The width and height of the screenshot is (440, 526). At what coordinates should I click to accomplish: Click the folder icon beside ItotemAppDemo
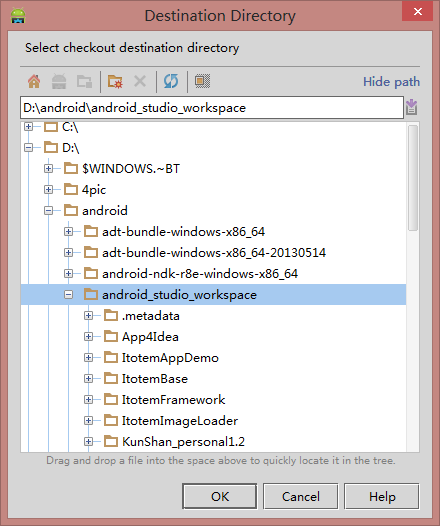(x=111, y=357)
